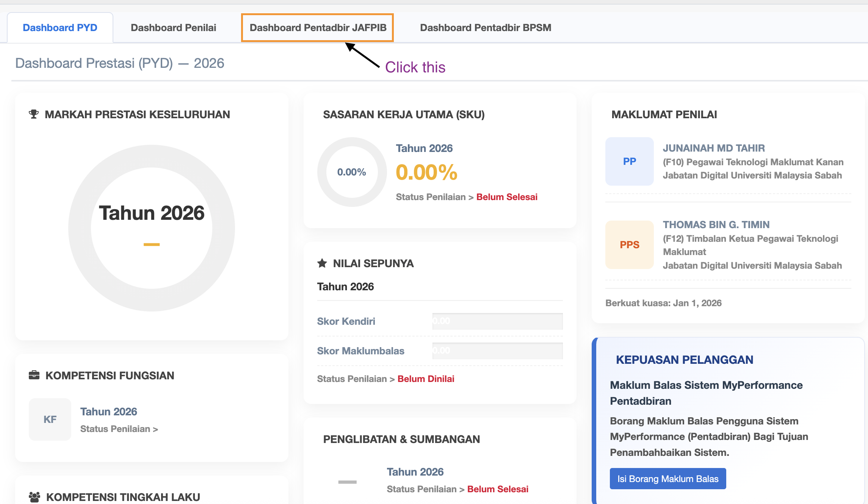The width and height of the screenshot is (868, 504).
Task: Switch to Dashboard Penilai tab
Action: 173,28
